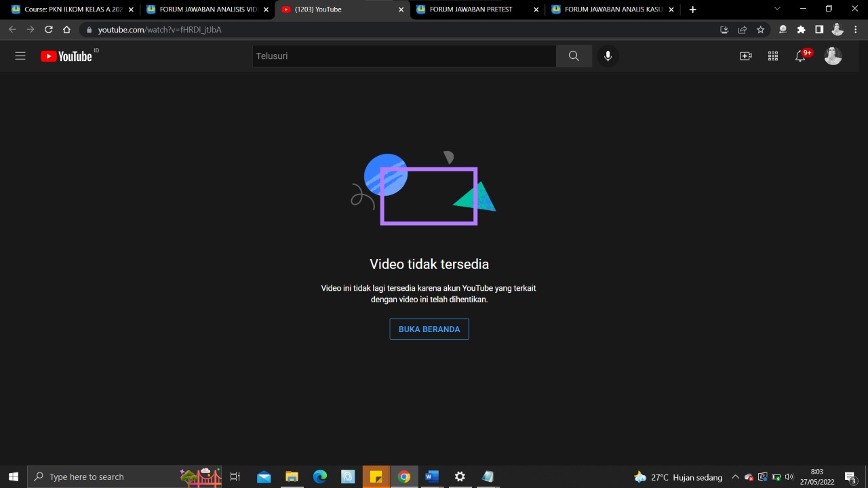This screenshot has width=868, height=488.
Task: Open the YouTube hamburger guide menu
Action: (20, 56)
